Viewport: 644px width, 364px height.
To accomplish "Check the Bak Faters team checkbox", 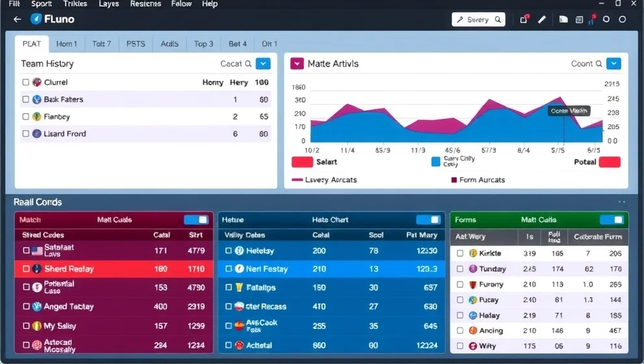I will click(x=26, y=99).
